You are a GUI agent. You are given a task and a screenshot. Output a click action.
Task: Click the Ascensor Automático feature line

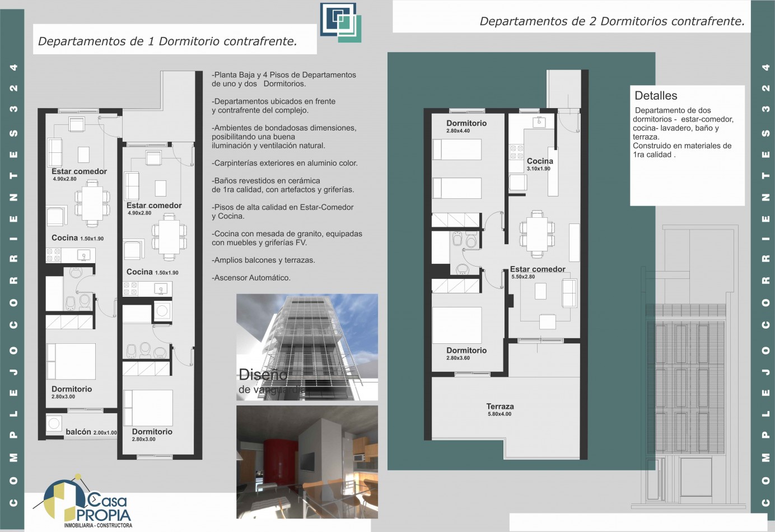(x=251, y=278)
